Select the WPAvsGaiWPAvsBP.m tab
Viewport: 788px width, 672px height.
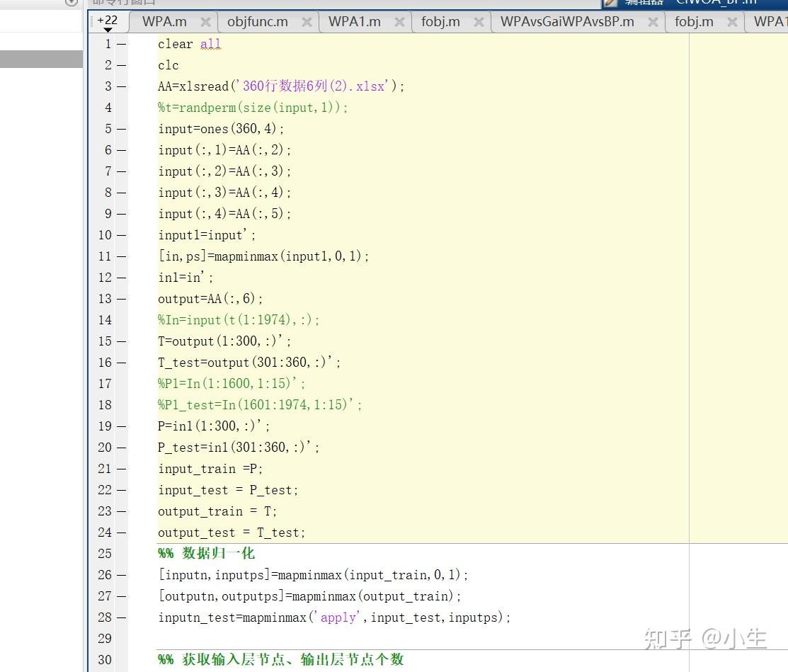(567, 22)
